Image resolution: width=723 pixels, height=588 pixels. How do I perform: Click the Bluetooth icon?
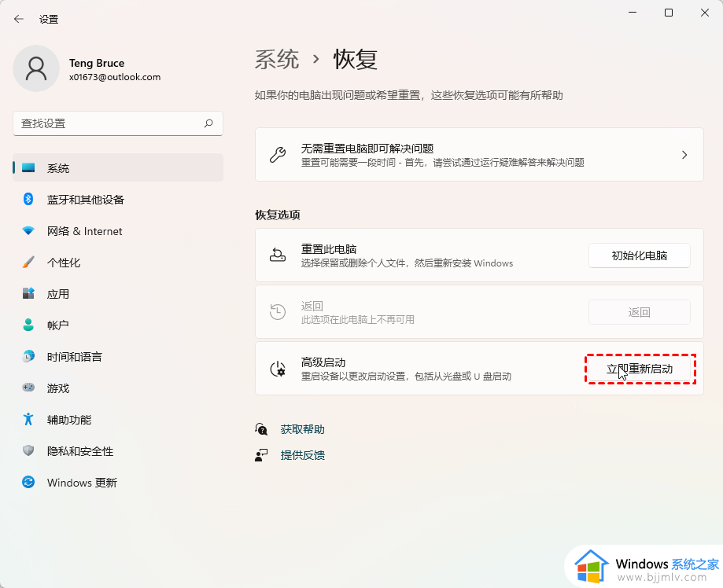click(28, 199)
